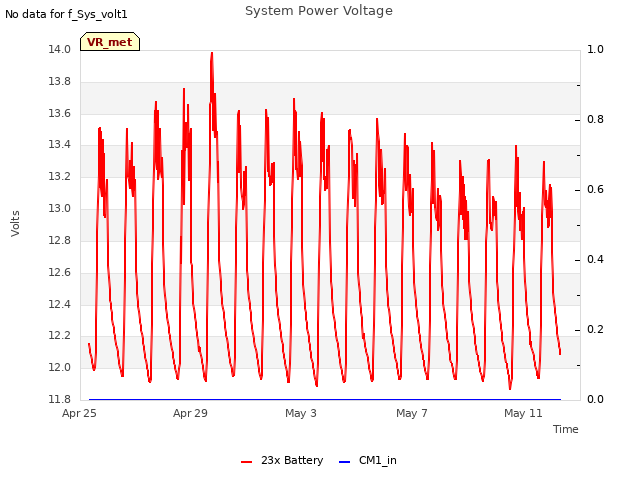Click the 1.0 right axis value
Image resolution: width=640 pixels, height=480 pixels.
[595, 49]
